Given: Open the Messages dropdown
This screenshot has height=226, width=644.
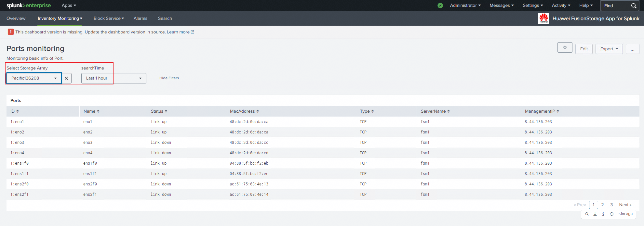Looking at the screenshot, I should point(502,6).
